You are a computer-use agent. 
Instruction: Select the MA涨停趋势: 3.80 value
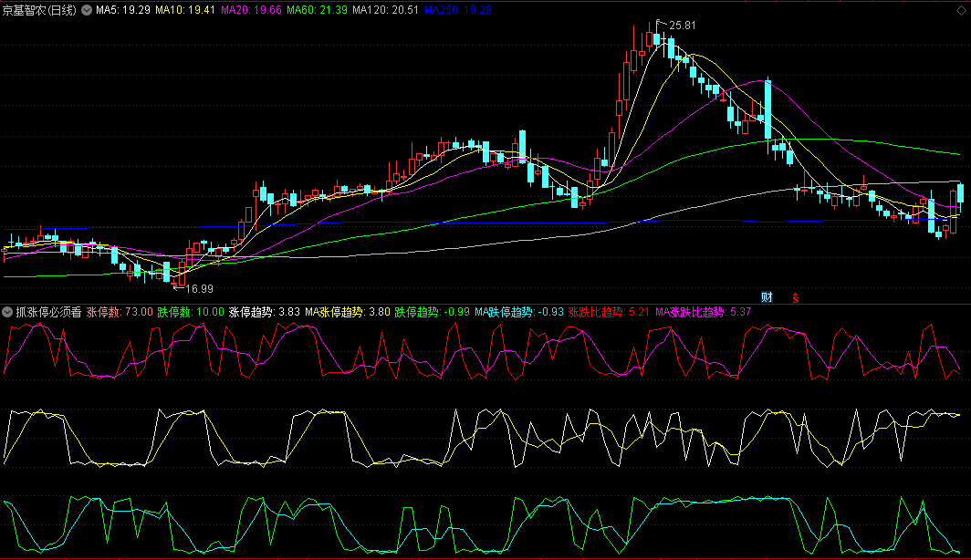click(x=348, y=312)
